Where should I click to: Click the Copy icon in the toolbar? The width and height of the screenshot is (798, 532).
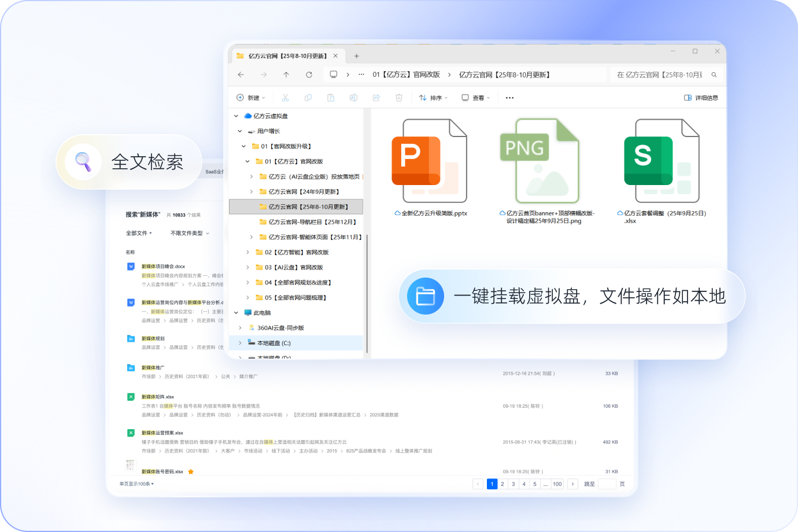click(308, 98)
